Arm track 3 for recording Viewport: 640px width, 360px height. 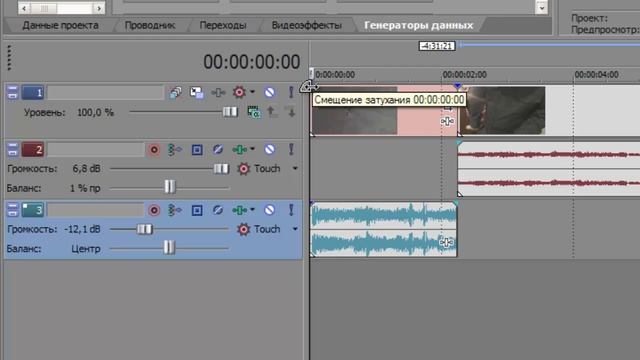click(x=154, y=210)
